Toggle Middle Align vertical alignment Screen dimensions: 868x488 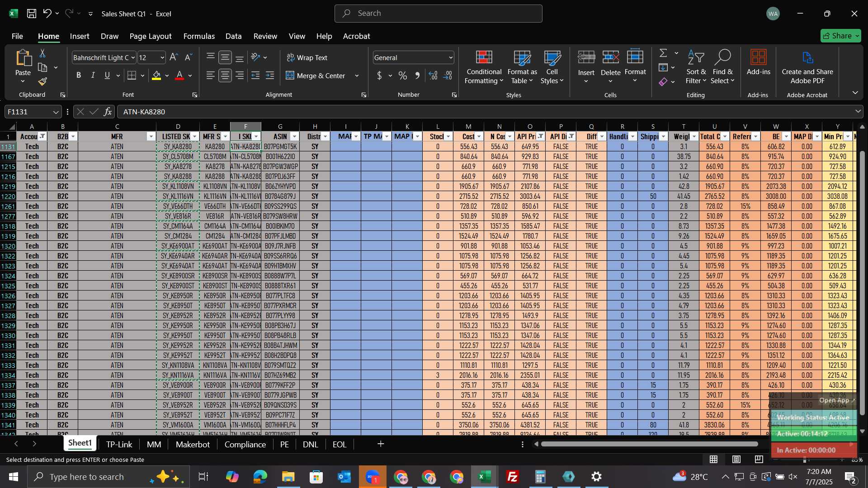tap(225, 57)
